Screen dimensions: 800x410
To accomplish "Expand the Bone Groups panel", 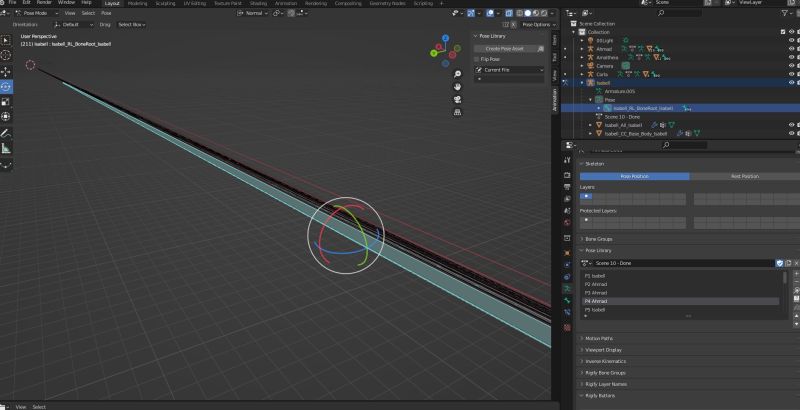I will (598, 239).
